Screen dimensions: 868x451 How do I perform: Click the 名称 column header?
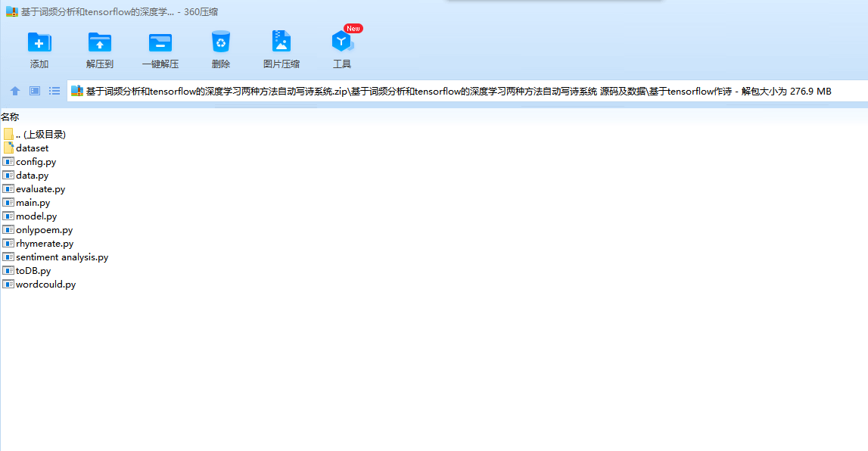(x=10, y=117)
